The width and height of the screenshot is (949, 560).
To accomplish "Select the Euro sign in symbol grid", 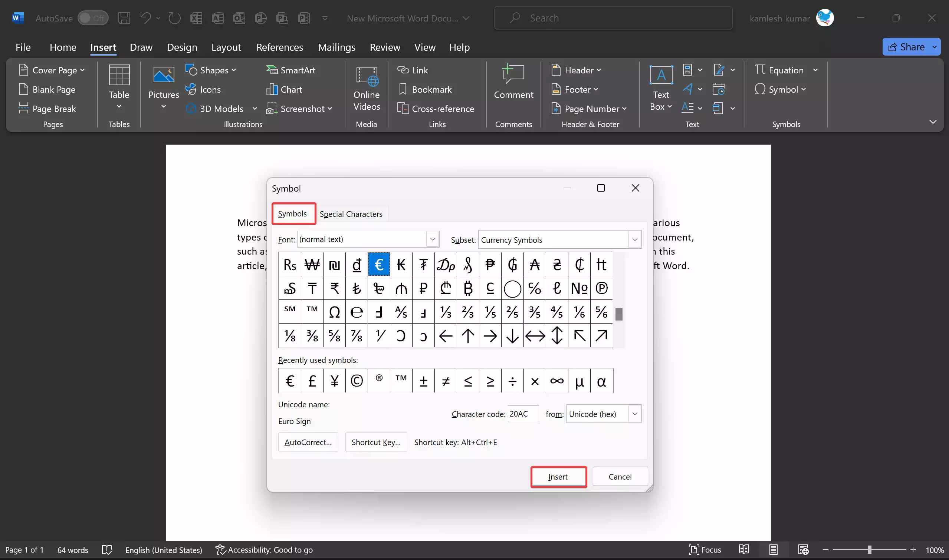I will 379,264.
